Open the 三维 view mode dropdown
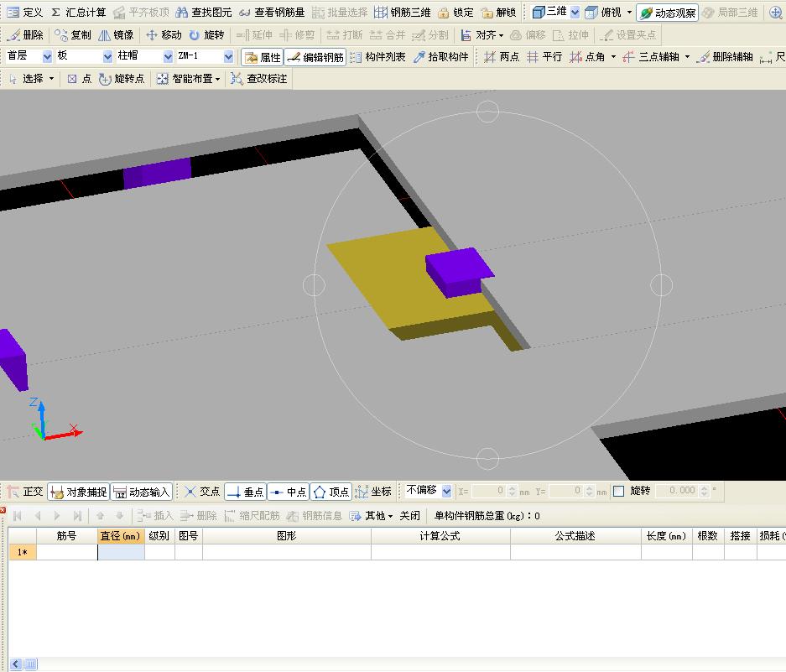This screenshot has height=672, width=786. tap(575, 12)
